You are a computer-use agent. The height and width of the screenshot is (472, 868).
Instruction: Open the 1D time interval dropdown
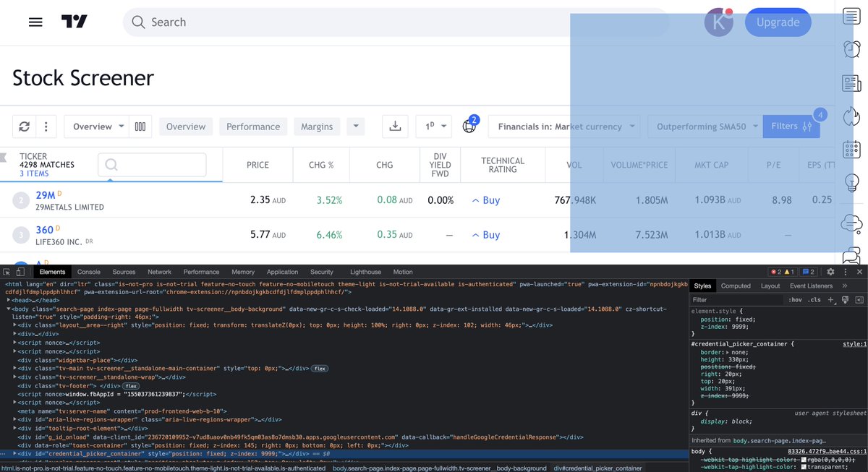[434, 126]
